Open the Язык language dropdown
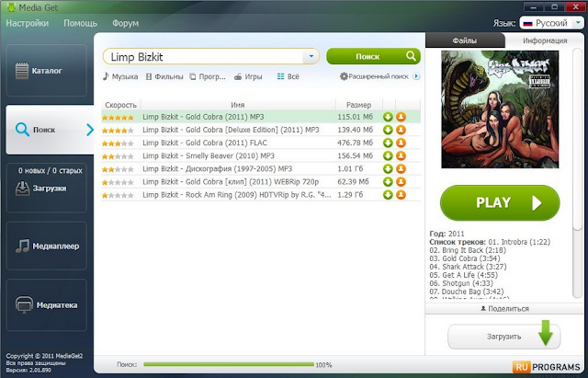Screen dimensions: 588x378 pos(551,23)
